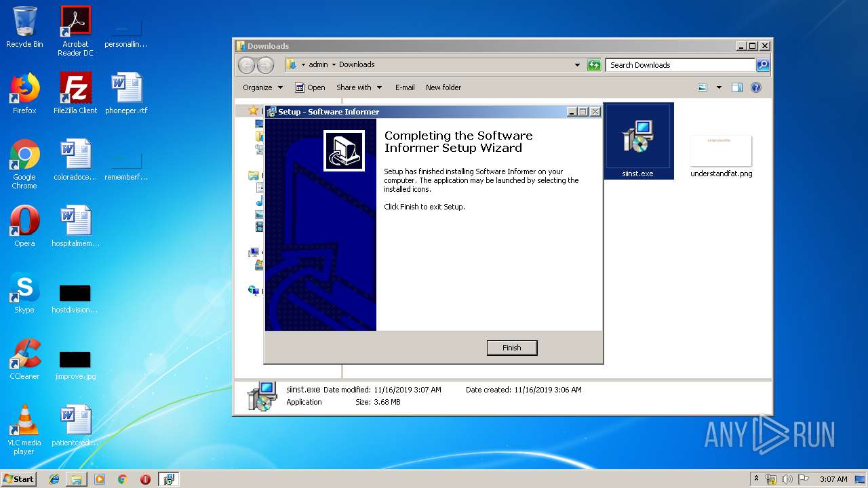Click E-mail in Explorer toolbar

405,87
